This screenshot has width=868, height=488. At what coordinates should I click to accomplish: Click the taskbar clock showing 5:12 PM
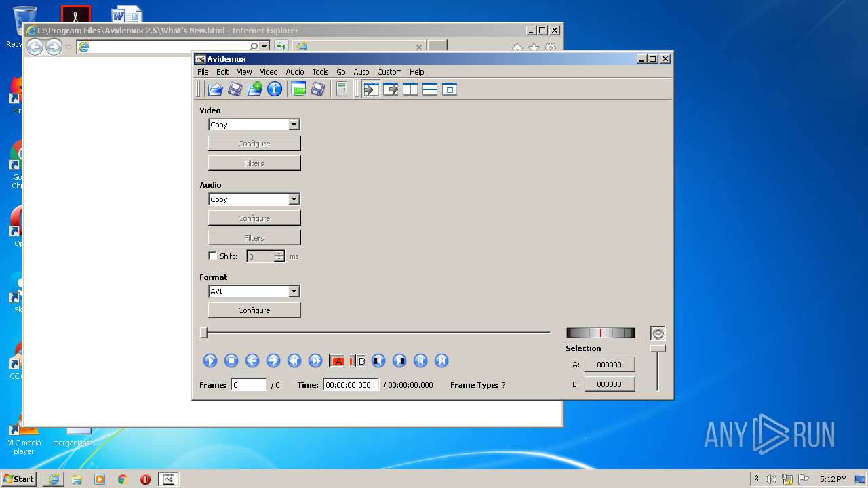pos(833,479)
